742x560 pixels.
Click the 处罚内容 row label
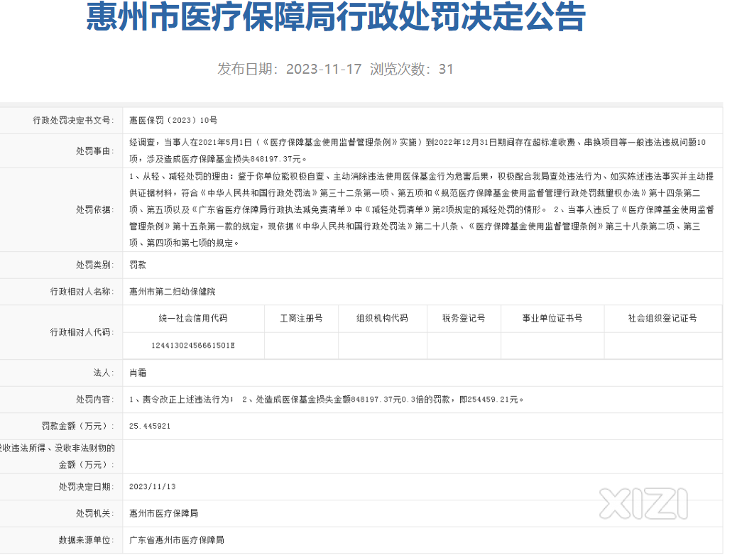click(94, 399)
